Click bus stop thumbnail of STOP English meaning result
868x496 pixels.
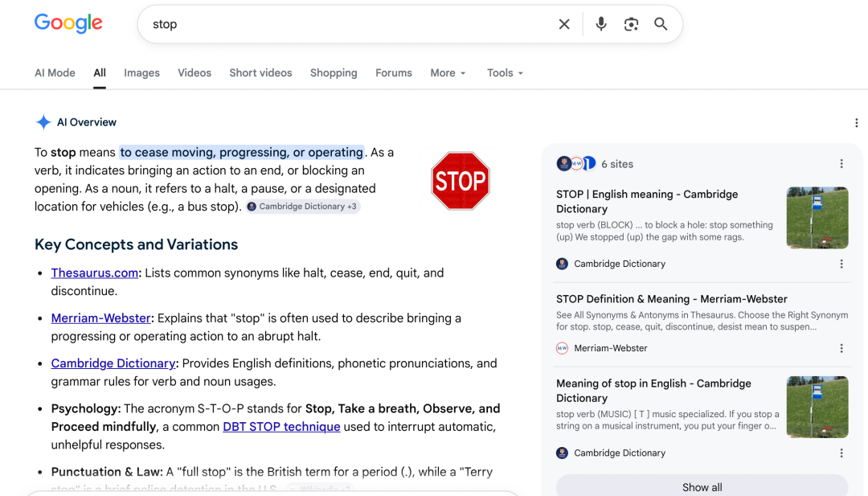pyautogui.click(x=817, y=218)
